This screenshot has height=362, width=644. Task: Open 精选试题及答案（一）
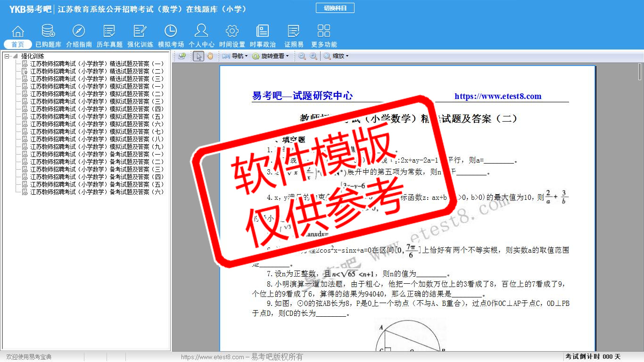(97, 64)
